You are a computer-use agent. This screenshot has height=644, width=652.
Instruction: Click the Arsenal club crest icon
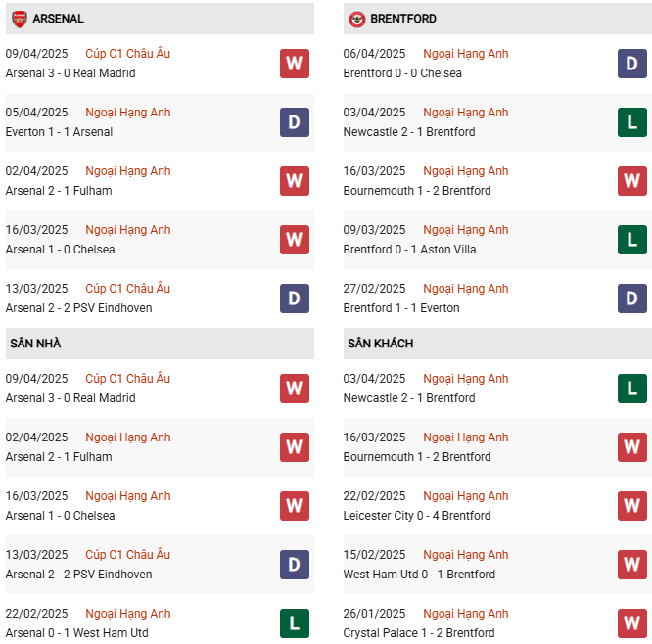(19, 19)
